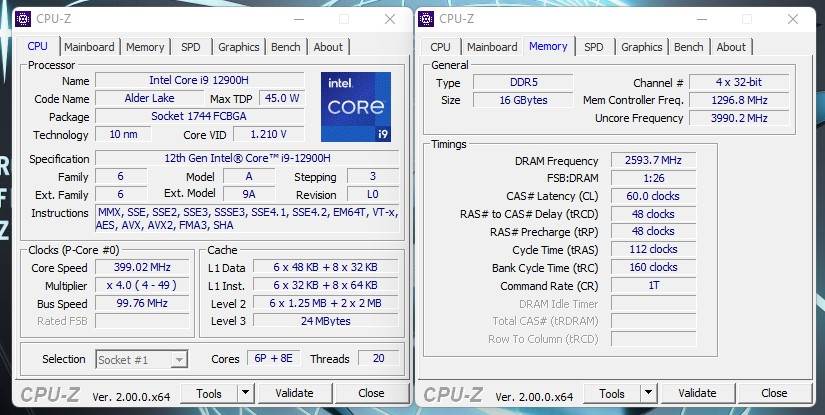Click the Channel # value 4 x 32-bit
Viewport: 825px width, 415px height.
[x=739, y=82]
